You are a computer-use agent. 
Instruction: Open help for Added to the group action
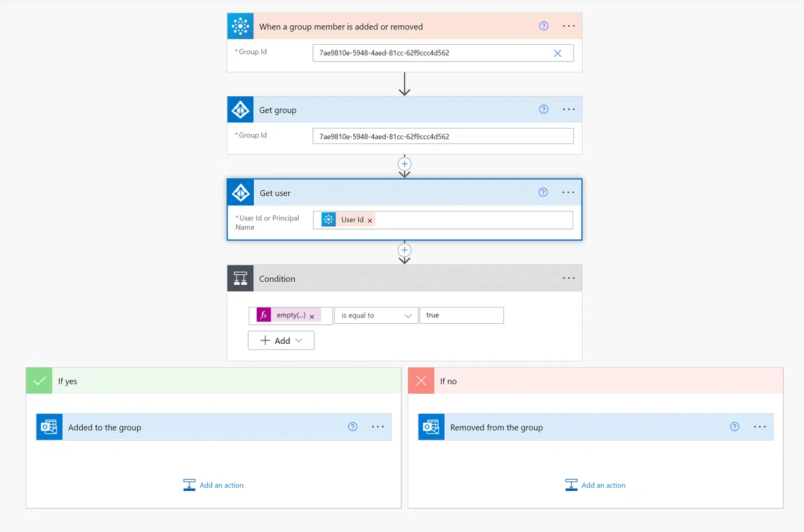tap(353, 426)
